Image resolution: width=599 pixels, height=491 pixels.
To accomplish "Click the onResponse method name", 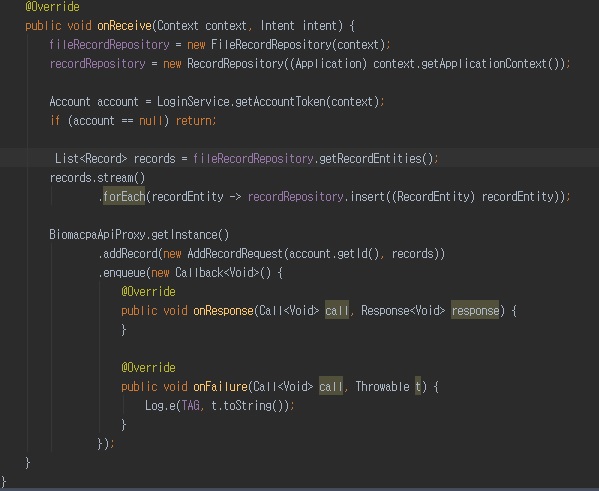I will 223,311.
